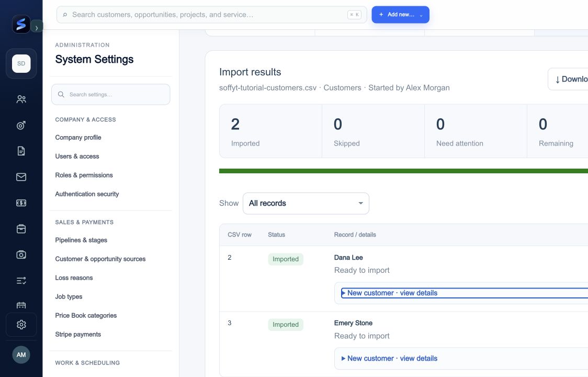Screen dimensions: 588x377
Task: Click the green import progress bar
Action: pyautogui.click(x=403, y=171)
